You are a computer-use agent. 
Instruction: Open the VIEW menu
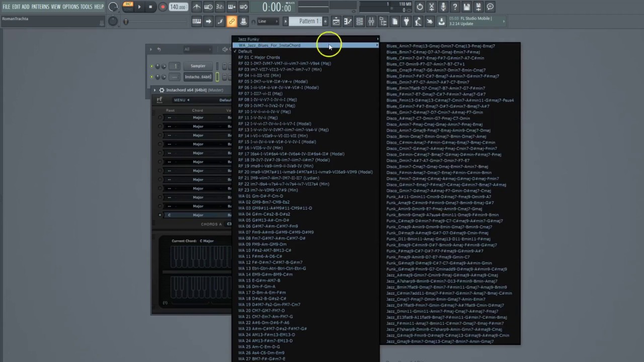pos(55,7)
